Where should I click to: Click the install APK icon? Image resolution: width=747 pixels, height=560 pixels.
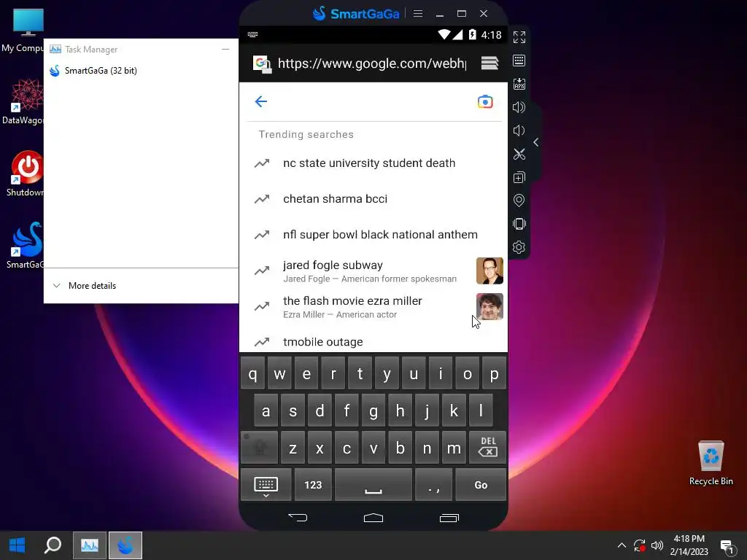click(x=519, y=84)
